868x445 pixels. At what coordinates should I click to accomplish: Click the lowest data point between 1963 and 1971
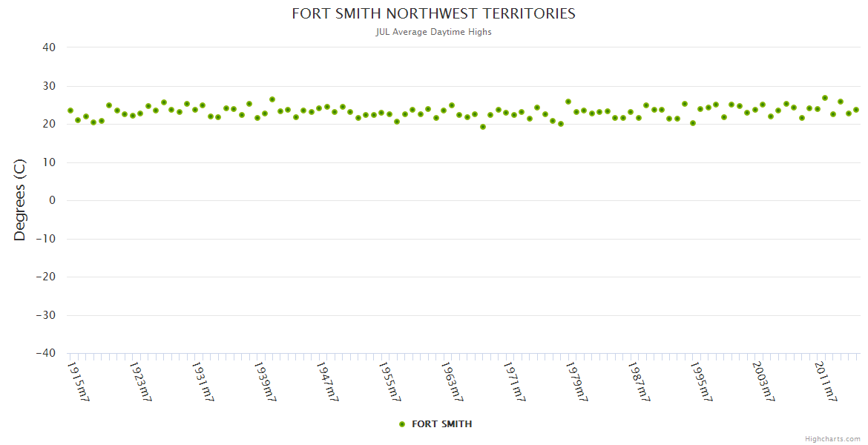coord(483,127)
